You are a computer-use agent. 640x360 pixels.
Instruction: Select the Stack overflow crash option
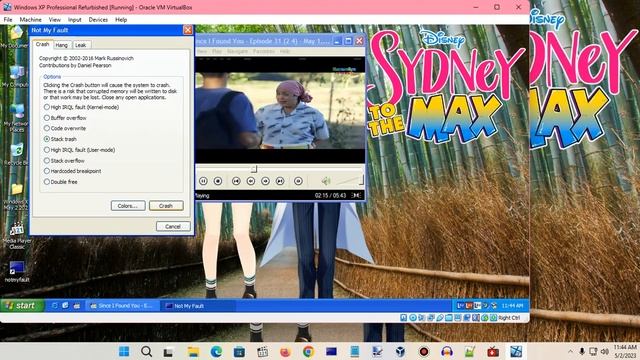coord(64,160)
